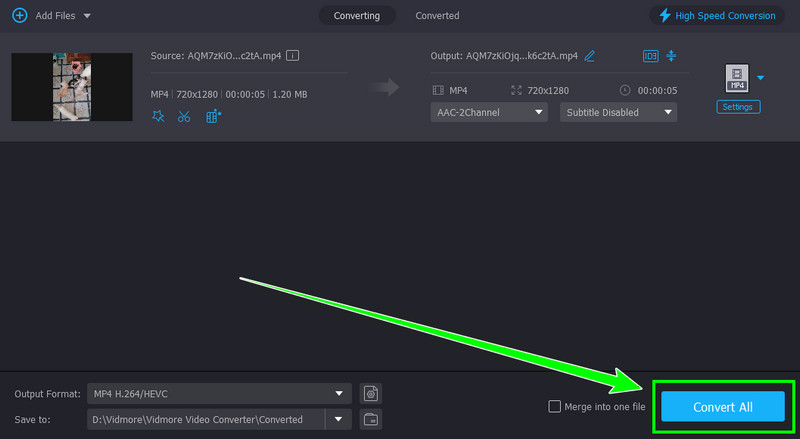This screenshot has height=439, width=800.
Task: Click the Add Files plus icon
Action: coord(19,16)
